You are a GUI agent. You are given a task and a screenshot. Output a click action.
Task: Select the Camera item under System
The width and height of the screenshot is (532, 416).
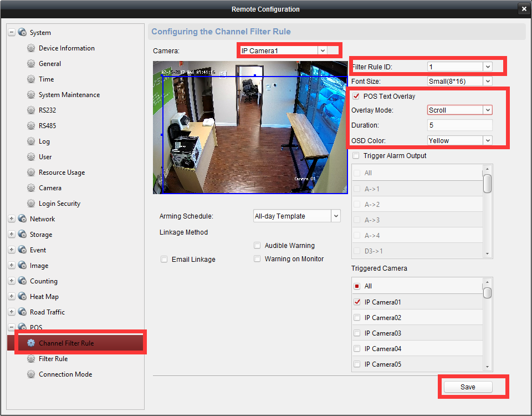click(50, 188)
